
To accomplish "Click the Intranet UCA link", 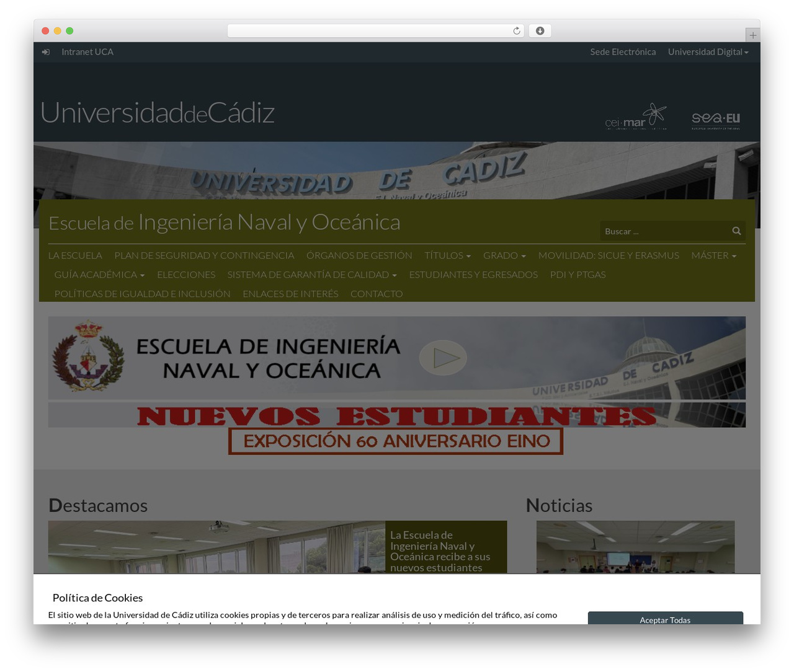I will click(x=87, y=52).
